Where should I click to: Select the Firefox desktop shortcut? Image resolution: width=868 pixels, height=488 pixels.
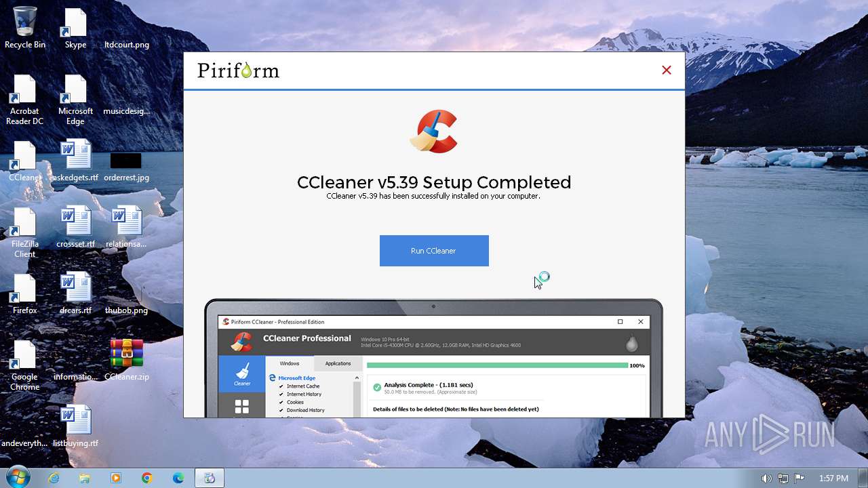(25, 293)
